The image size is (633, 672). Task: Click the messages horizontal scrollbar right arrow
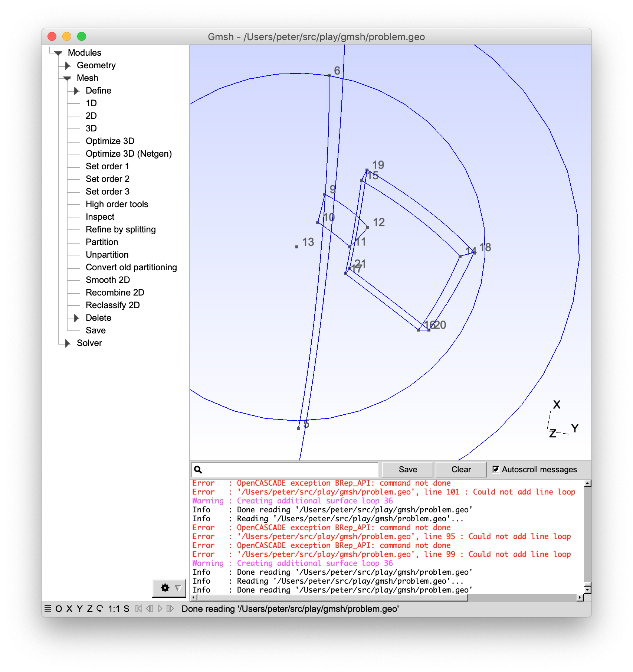[x=580, y=597]
